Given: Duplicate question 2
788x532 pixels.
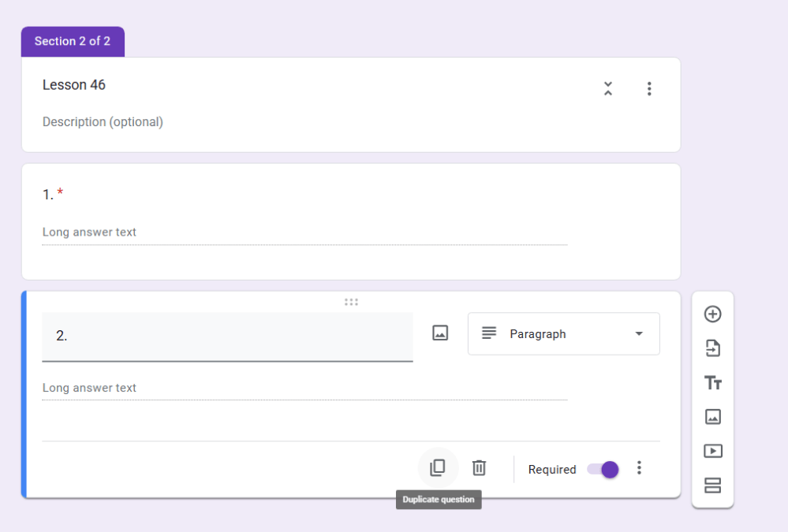Looking at the screenshot, I should 438,468.
